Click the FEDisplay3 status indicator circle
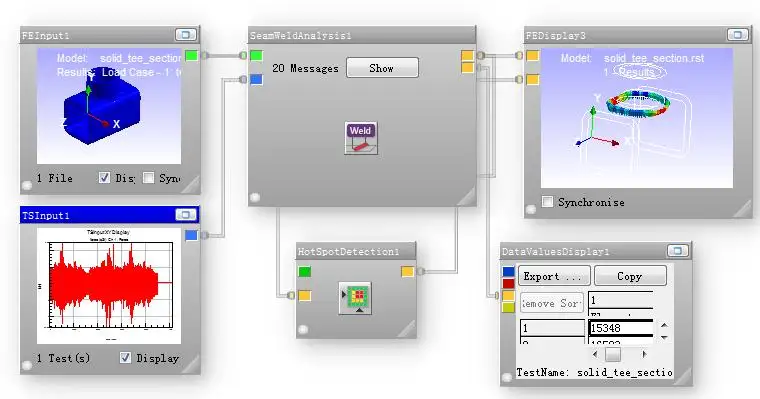This screenshot has width=760, height=399. pyautogui.click(x=531, y=209)
